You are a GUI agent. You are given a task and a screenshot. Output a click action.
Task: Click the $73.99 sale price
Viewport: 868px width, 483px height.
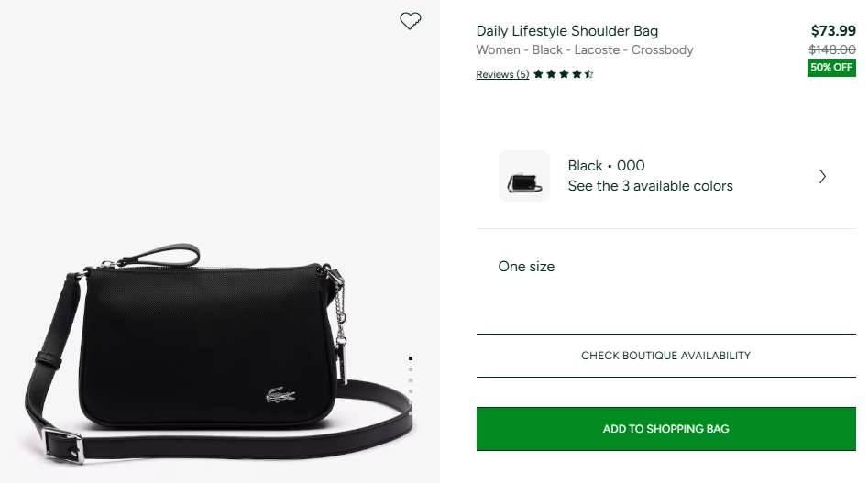click(833, 31)
